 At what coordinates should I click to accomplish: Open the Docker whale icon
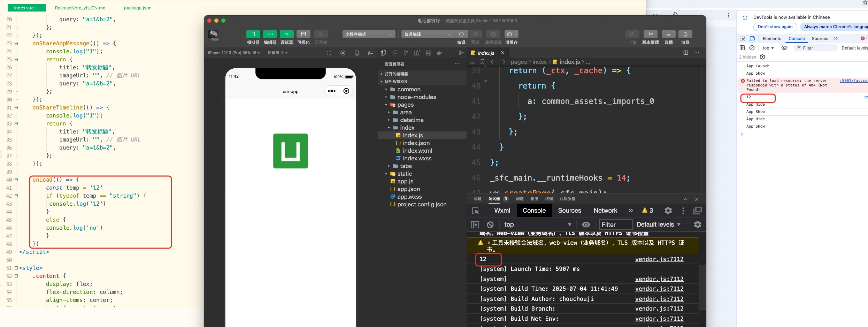pos(439,53)
